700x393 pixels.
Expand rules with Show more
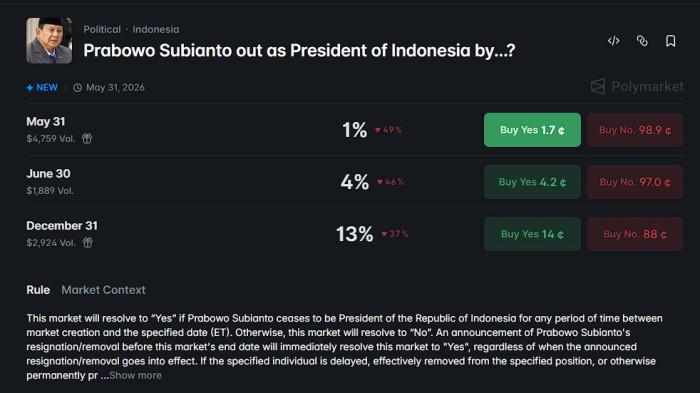tap(135, 376)
